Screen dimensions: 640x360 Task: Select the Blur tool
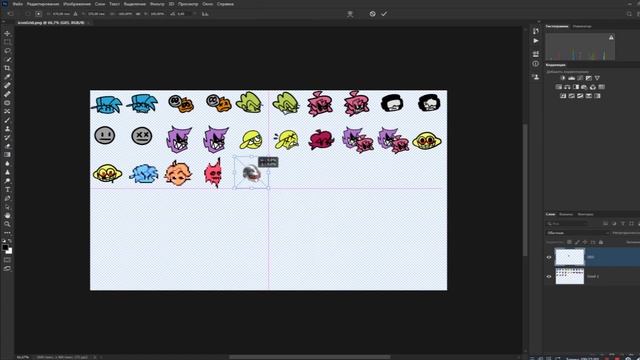coord(7,163)
